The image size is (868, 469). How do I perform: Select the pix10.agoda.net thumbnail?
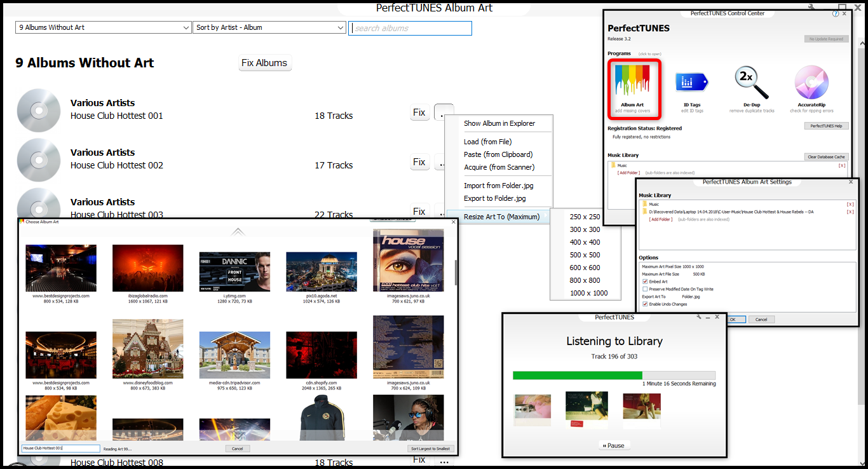(x=322, y=272)
